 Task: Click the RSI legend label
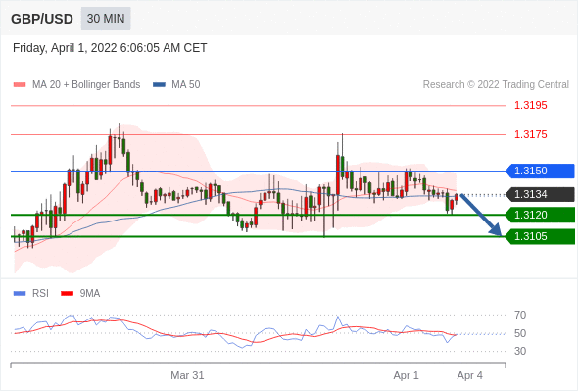point(40,294)
